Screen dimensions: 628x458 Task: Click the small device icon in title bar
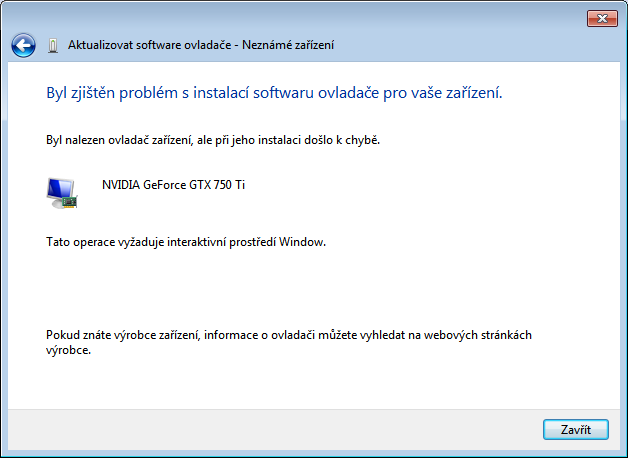point(52,45)
